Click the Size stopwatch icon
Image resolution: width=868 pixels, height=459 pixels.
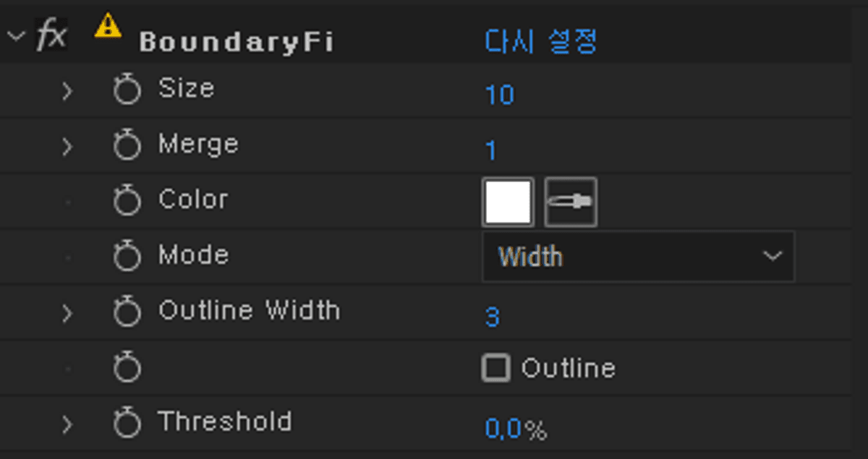(127, 91)
